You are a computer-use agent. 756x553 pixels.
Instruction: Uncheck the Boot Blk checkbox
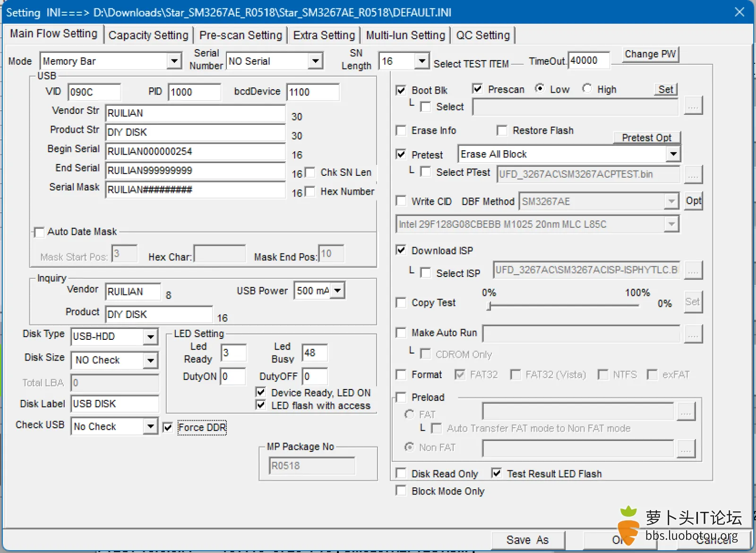401,90
